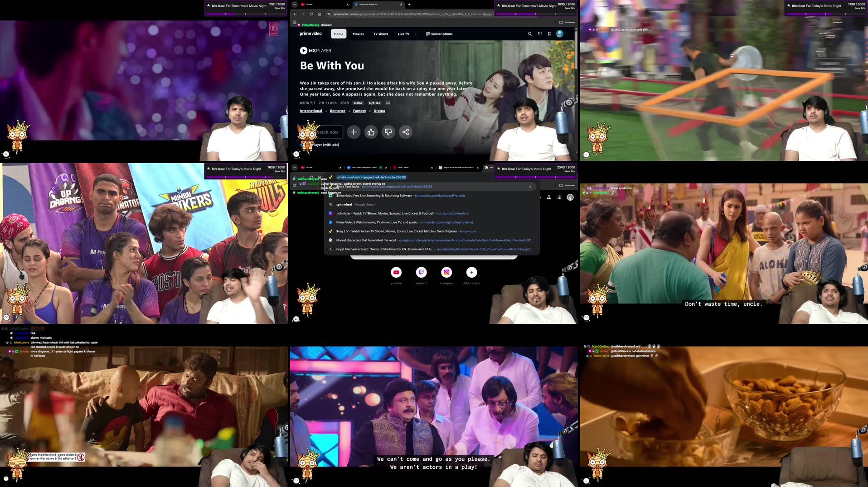This screenshot has width=868, height=487.
Task: Choose Royal Mechanical Buzz suggestion
Action: [432, 249]
